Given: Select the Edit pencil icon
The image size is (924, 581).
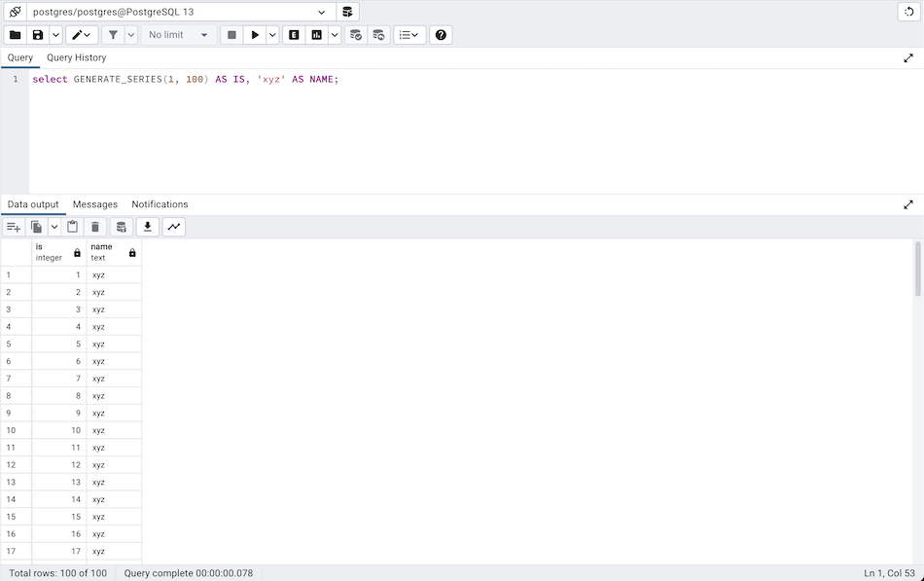Looking at the screenshot, I should (x=76, y=34).
